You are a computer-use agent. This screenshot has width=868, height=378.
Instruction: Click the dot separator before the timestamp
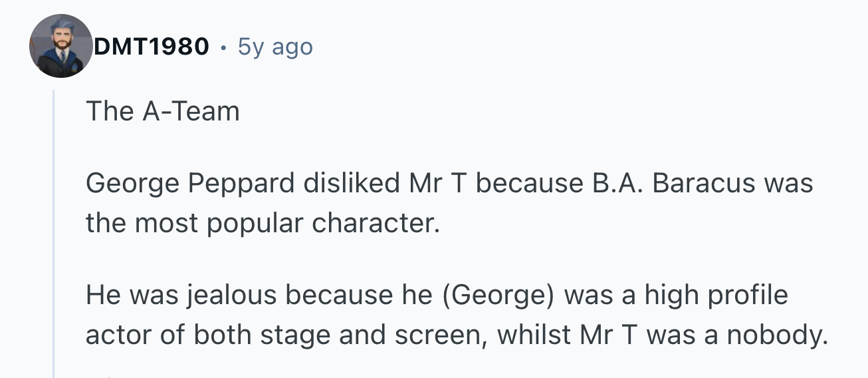(x=223, y=47)
